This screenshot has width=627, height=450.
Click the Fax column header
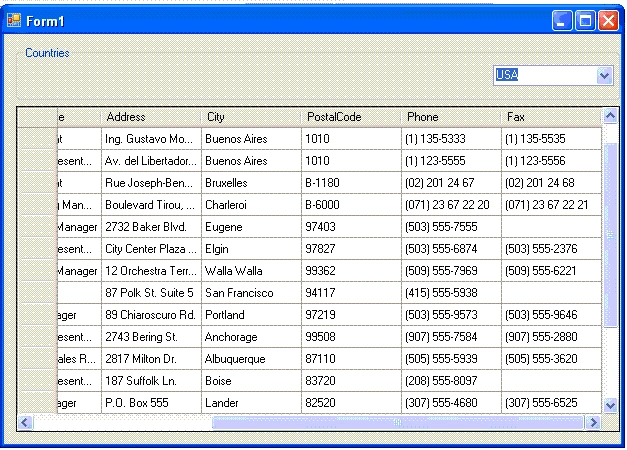[x=551, y=117]
